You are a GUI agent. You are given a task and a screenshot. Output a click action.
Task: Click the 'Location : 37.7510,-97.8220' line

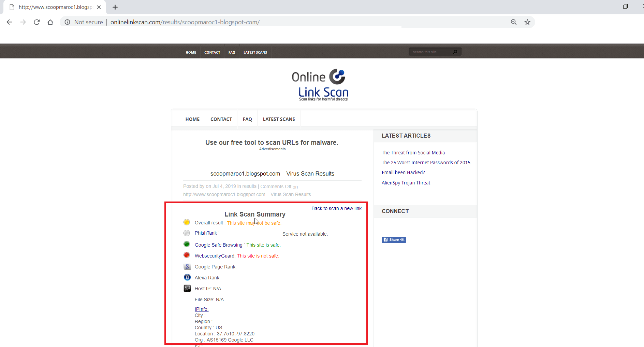(224, 334)
